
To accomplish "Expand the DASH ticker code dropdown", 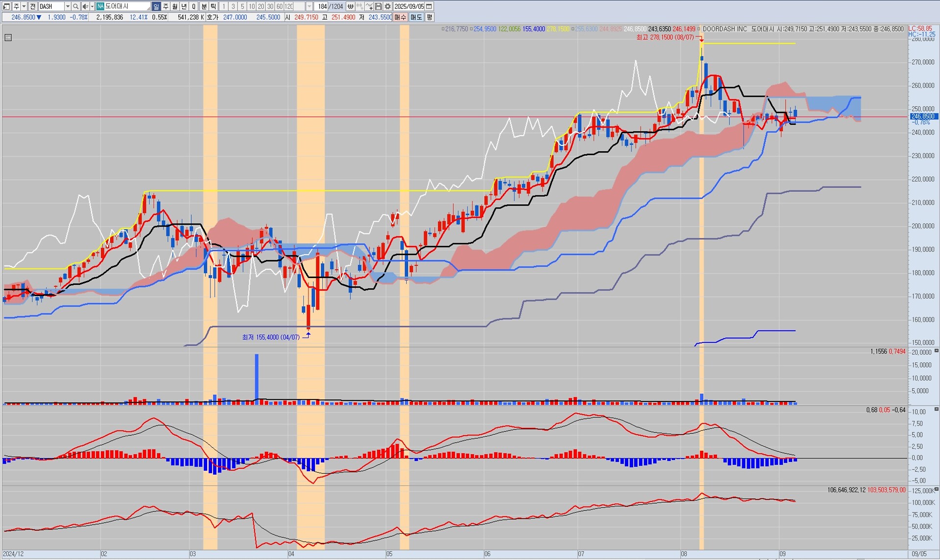I will click(x=68, y=6).
